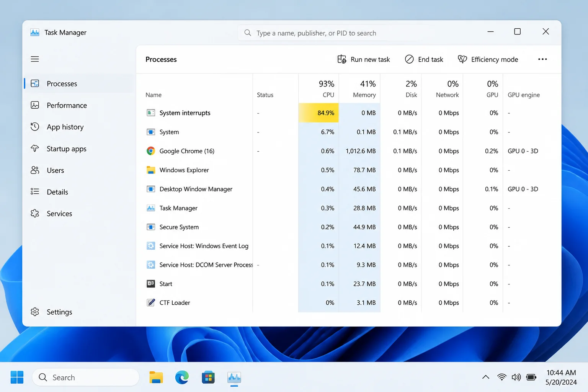This screenshot has height=392, width=588.
Task: Click the Task Manager process row icon
Action: pyautogui.click(x=151, y=208)
